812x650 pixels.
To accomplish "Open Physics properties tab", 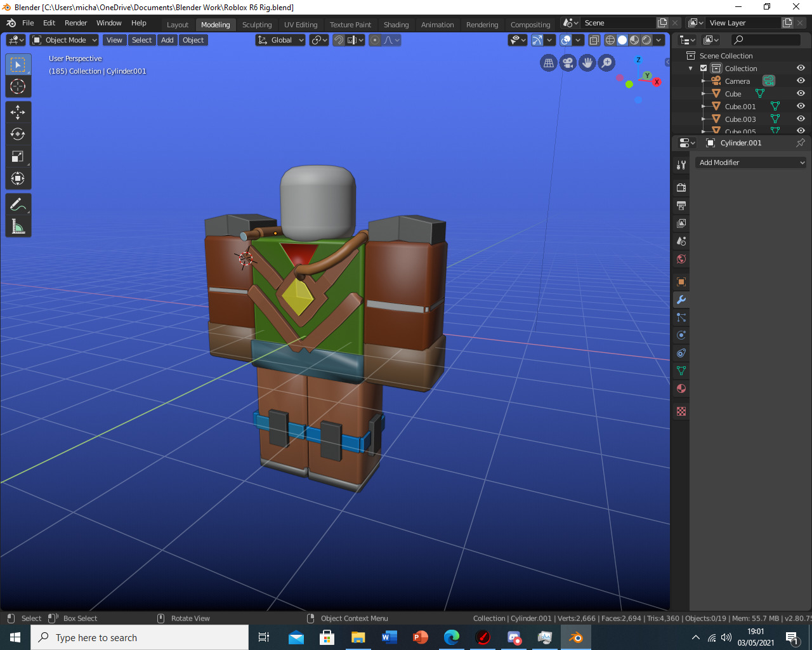I will (x=681, y=335).
